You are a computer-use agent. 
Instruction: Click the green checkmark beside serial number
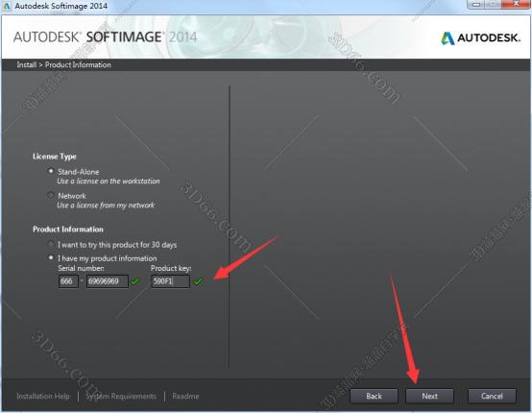[135, 281]
